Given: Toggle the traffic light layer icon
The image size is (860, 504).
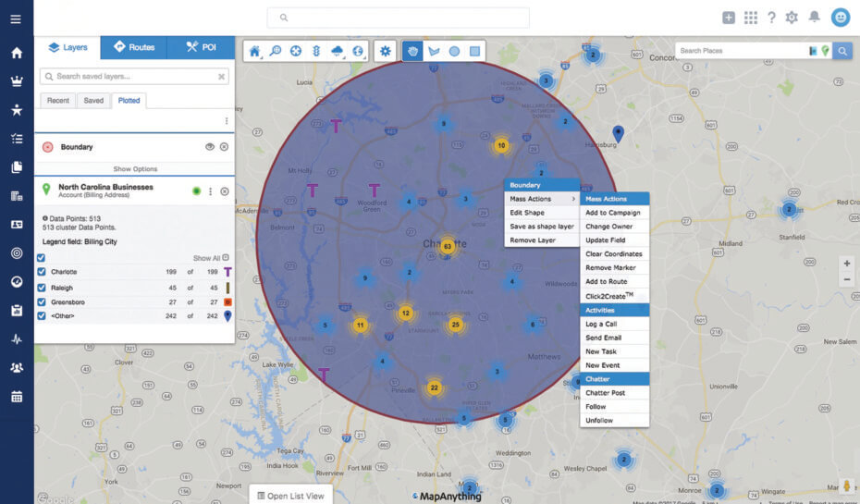Looking at the screenshot, I should pyautogui.click(x=316, y=51).
